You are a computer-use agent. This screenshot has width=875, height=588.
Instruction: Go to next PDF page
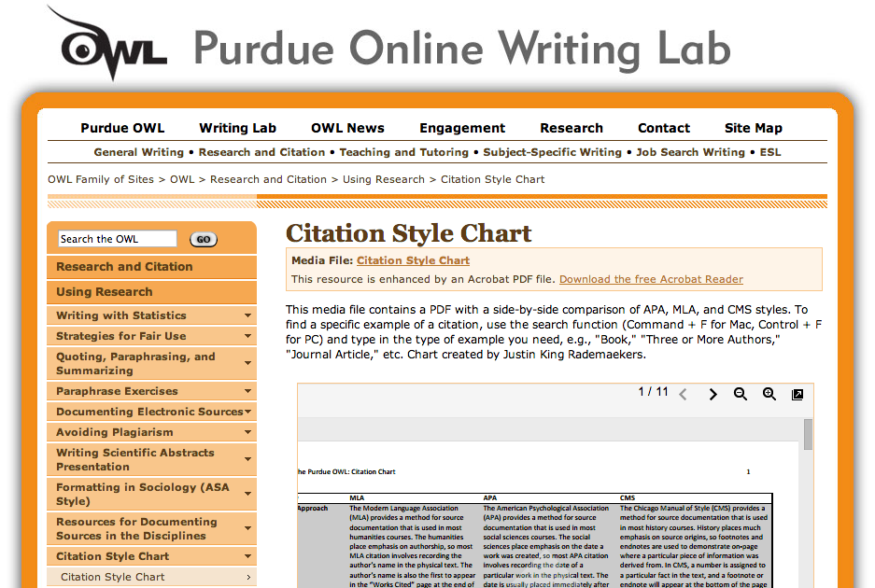coord(713,395)
